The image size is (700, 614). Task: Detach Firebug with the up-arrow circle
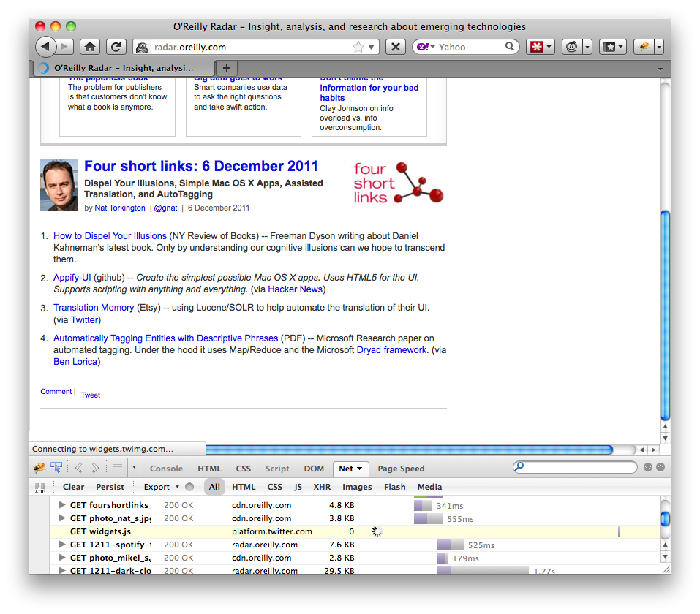pos(661,467)
